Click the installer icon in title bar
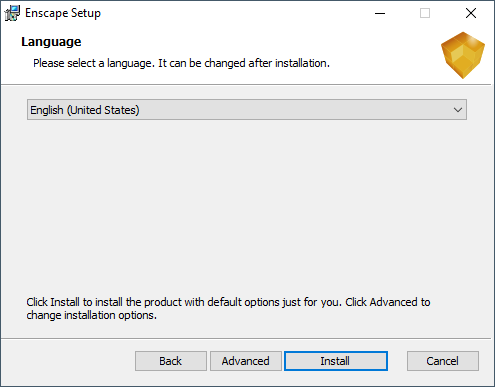This screenshot has width=495, height=387. (x=12, y=13)
